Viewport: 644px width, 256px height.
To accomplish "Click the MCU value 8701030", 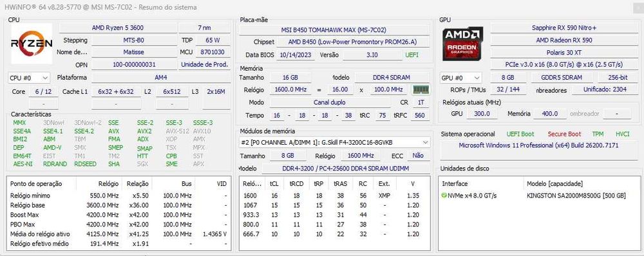I will point(213,52).
